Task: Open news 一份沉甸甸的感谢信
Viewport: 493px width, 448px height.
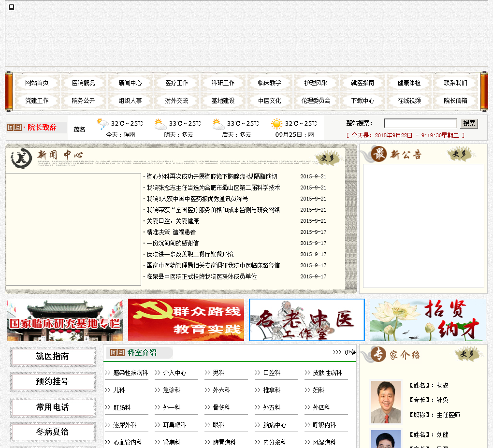Action: 173,243
